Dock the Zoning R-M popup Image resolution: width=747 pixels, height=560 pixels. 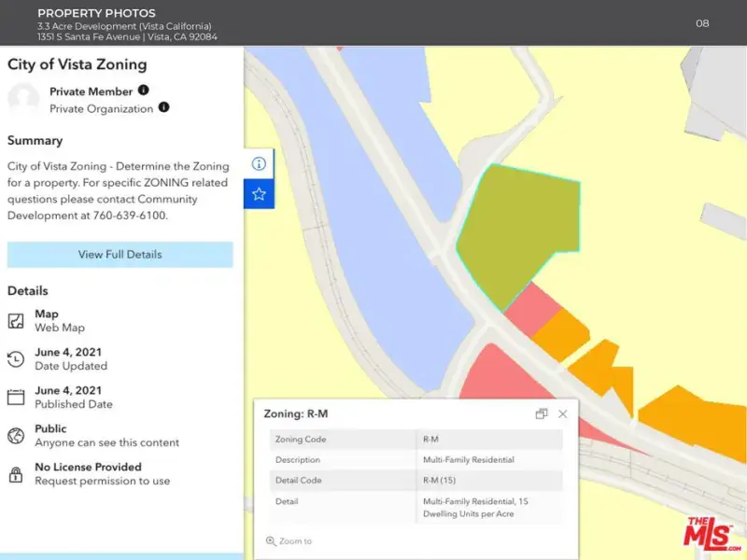click(x=542, y=413)
